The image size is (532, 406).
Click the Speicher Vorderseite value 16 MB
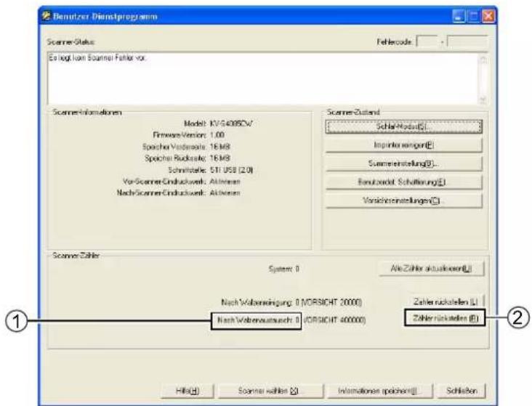(x=220, y=147)
